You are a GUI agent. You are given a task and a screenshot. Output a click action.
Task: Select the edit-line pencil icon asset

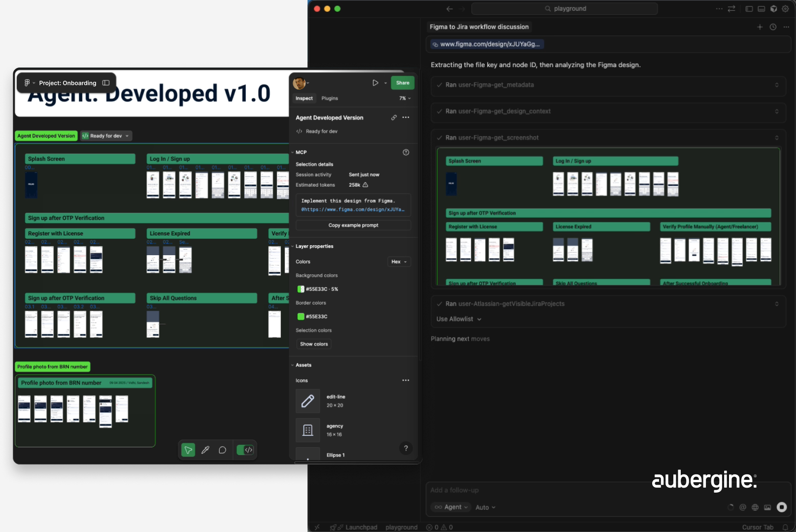[x=308, y=401]
